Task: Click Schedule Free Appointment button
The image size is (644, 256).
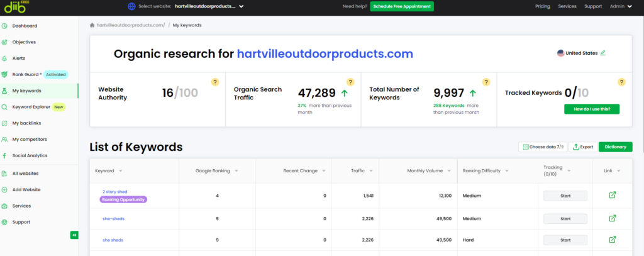Action: (402, 6)
